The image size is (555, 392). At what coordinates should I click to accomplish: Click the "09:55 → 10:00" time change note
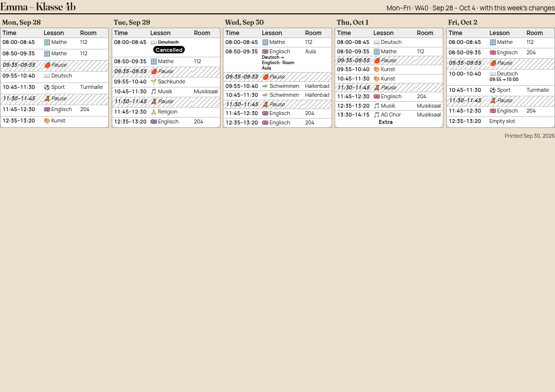point(504,79)
